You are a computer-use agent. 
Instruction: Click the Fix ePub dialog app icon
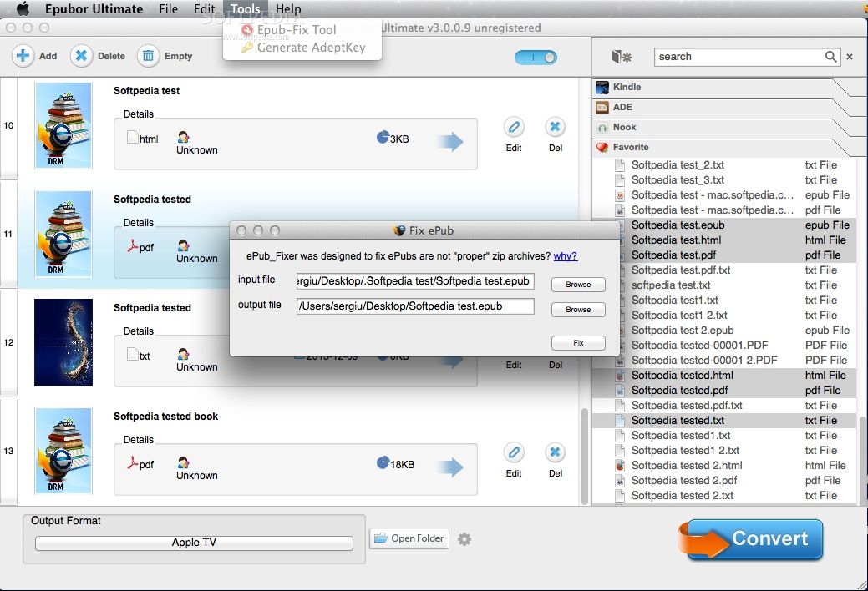(x=399, y=230)
